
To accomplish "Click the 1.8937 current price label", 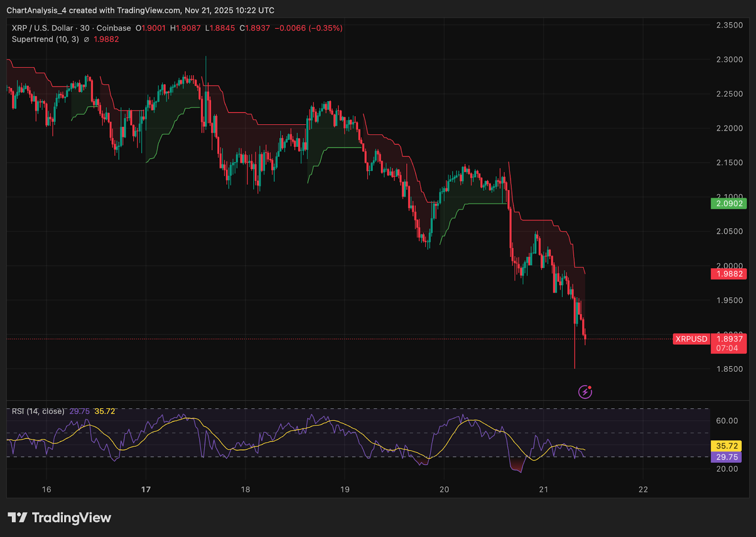I will pos(729,339).
